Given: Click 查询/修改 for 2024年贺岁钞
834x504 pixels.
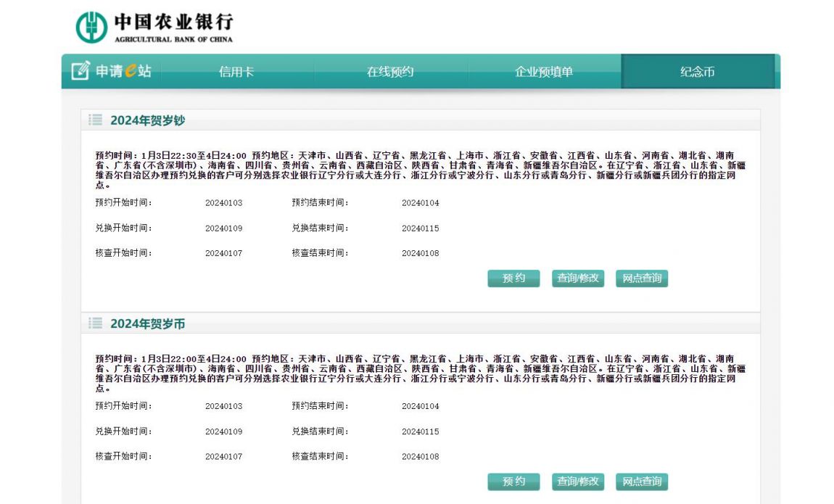Looking at the screenshot, I should [577, 278].
